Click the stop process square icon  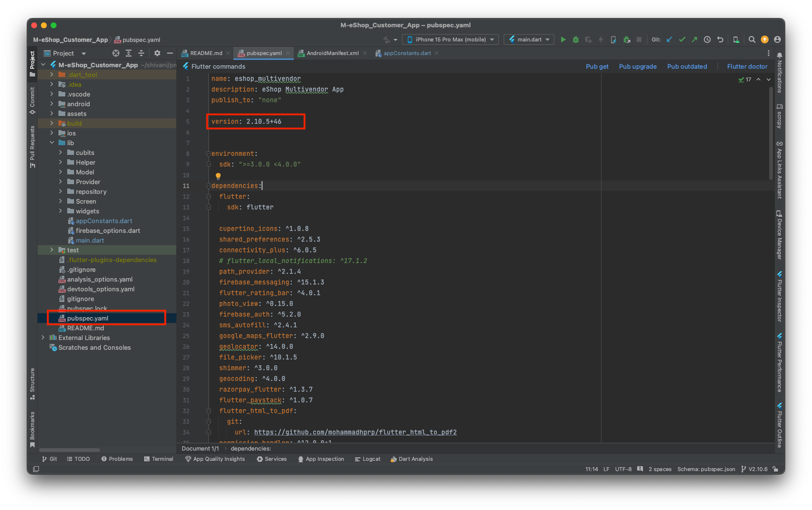tap(639, 39)
